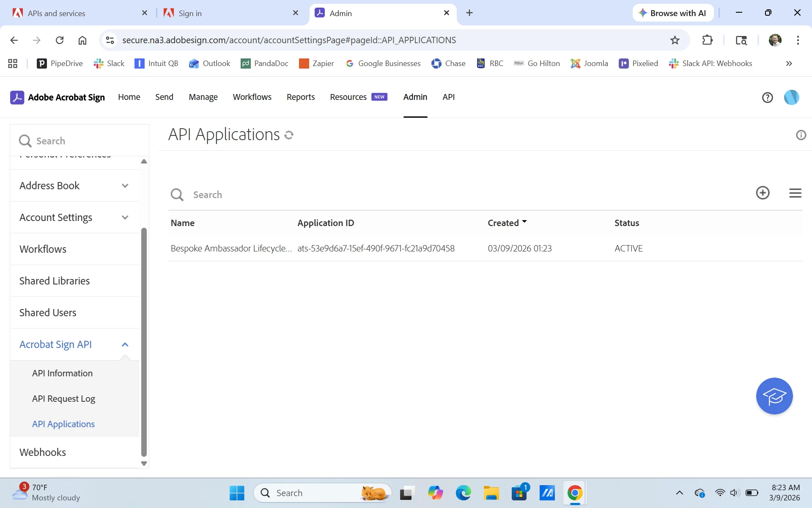Click the info icon at page top right
812x508 pixels.
[x=801, y=135]
